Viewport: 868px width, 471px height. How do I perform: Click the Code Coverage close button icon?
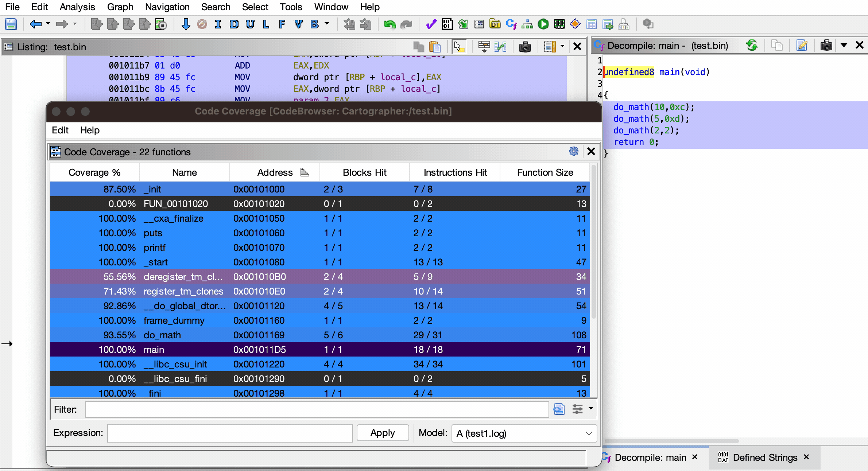point(591,151)
